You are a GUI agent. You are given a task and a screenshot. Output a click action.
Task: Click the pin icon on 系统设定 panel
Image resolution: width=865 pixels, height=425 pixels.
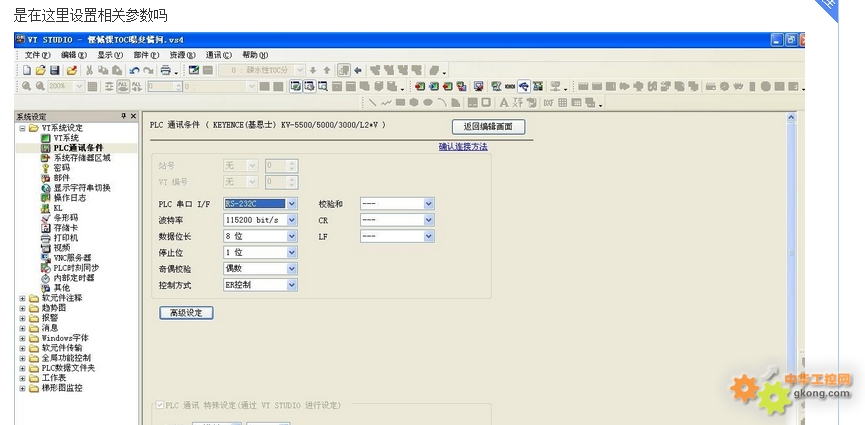(124, 116)
